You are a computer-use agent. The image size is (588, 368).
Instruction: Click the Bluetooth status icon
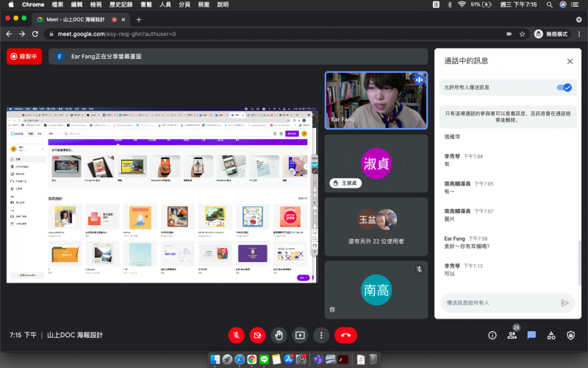[x=450, y=4]
